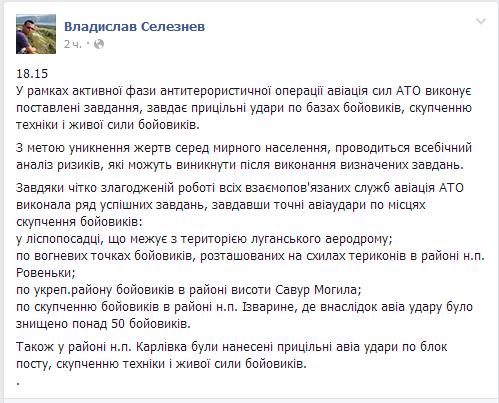Open the post options chevron dropdown
The image size is (499, 403).
click(x=481, y=22)
